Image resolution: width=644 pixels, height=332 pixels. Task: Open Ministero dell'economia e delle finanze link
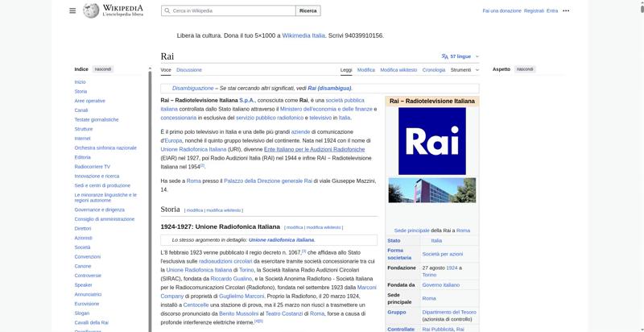click(x=326, y=109)
